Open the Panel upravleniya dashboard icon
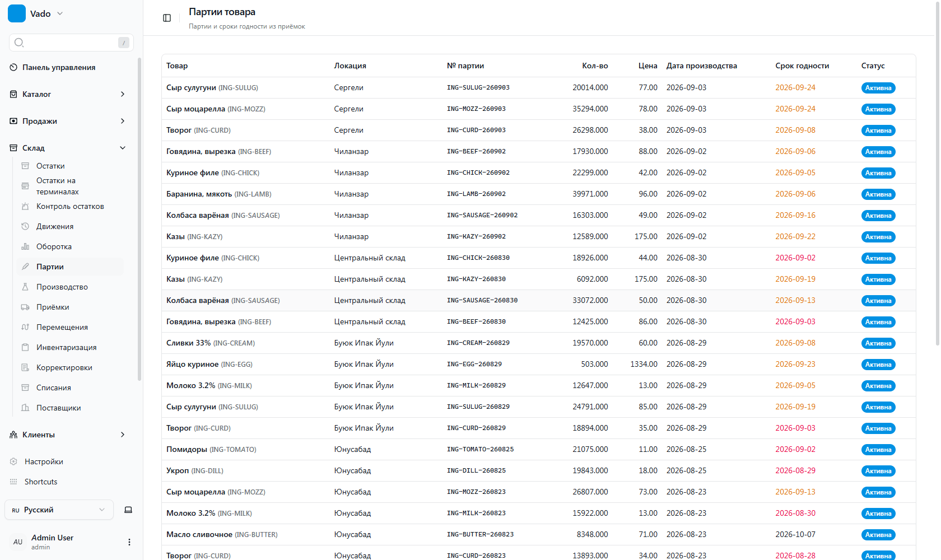Screen dimensions: 941x560 (x=13, y=67)
